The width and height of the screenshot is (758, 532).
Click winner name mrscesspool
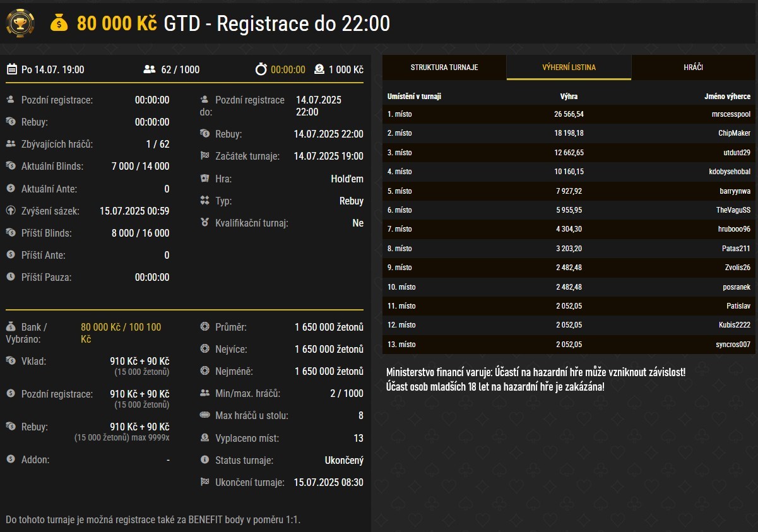point(730,114)
